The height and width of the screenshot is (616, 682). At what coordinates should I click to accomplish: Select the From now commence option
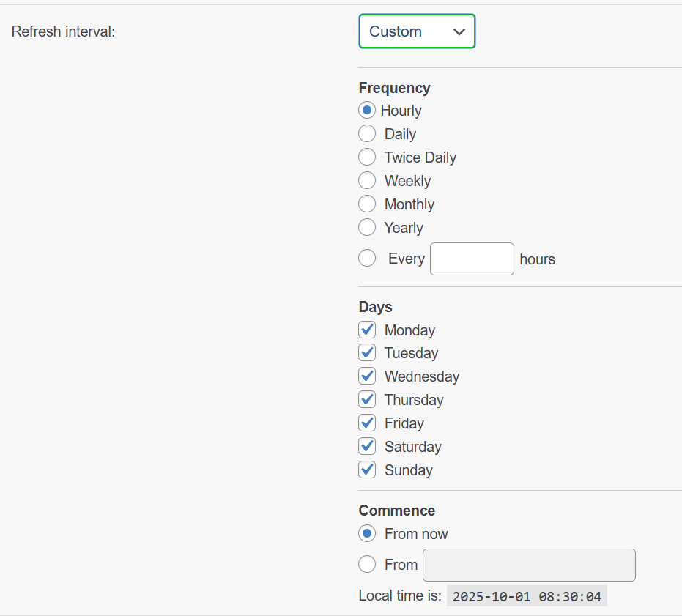click(x=367, y=534)
